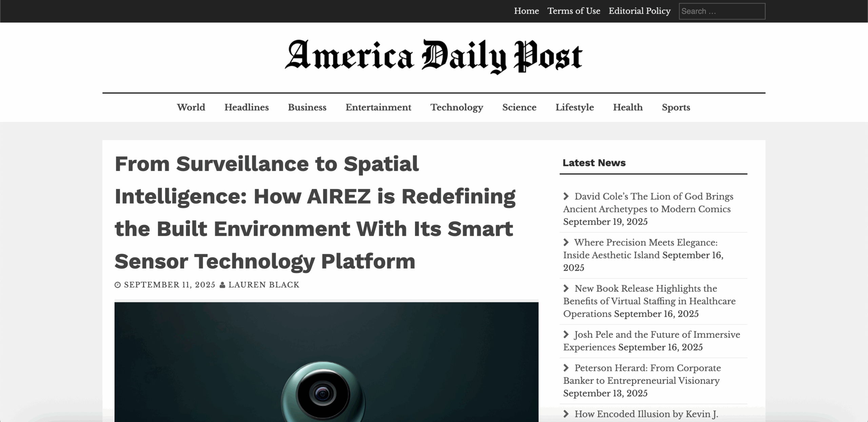Go to the Technology category
This screenshot has height=422, width=868.
[x=456, y=107]
